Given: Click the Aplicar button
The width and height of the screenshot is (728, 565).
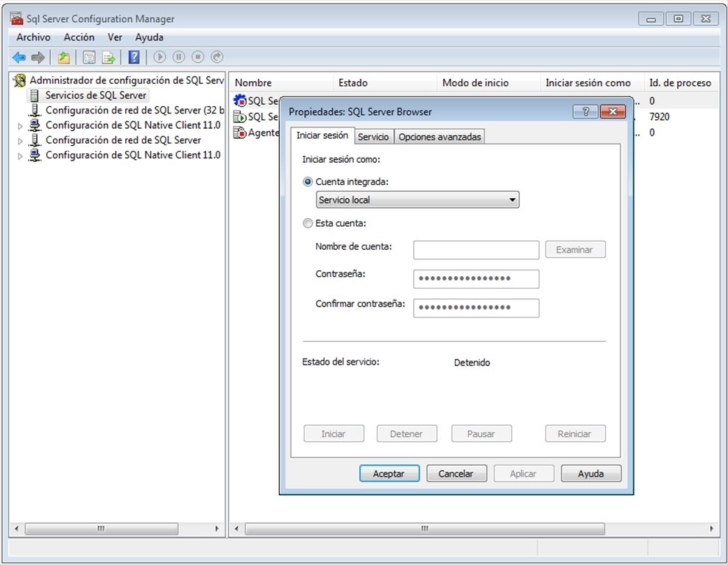Looking at the screenshot, I should point(523,474).
